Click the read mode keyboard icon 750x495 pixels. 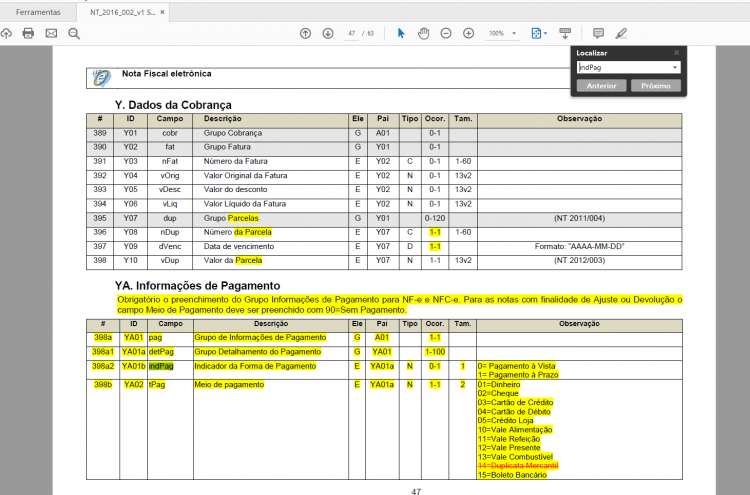coord(565,33)
